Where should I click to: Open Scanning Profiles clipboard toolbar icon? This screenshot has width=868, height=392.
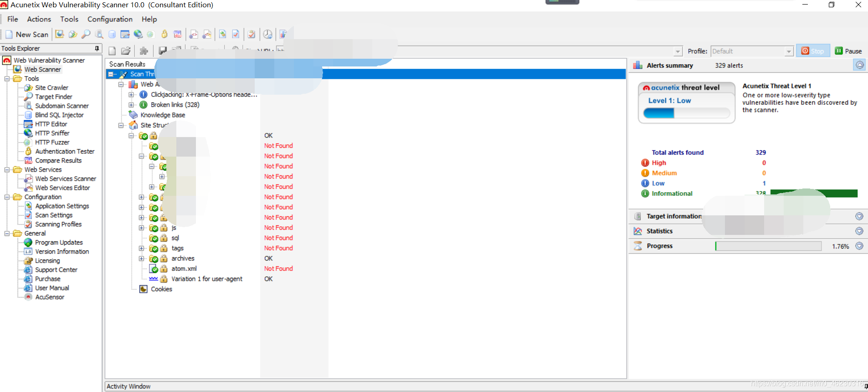tap(252, 34)
